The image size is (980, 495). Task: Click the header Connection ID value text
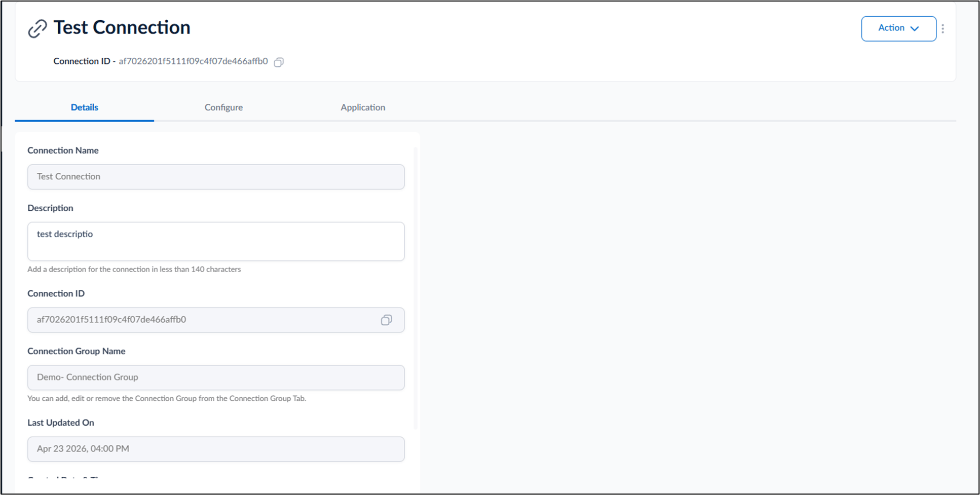click(193, 61)
